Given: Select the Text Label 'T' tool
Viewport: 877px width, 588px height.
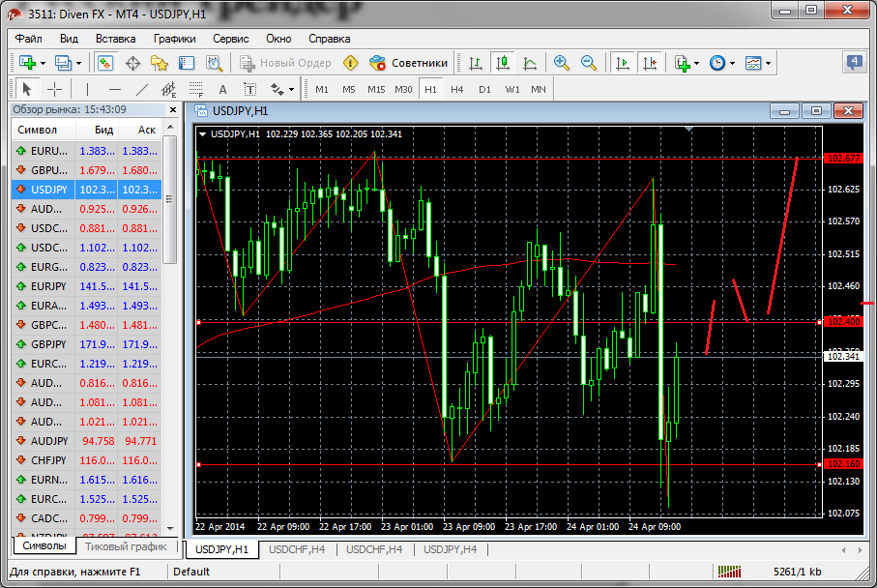Looking at the screenshot, I should 250,89.
